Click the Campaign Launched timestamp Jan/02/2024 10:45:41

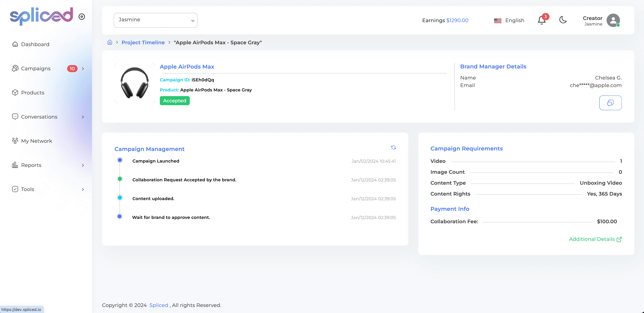(374, 161)
